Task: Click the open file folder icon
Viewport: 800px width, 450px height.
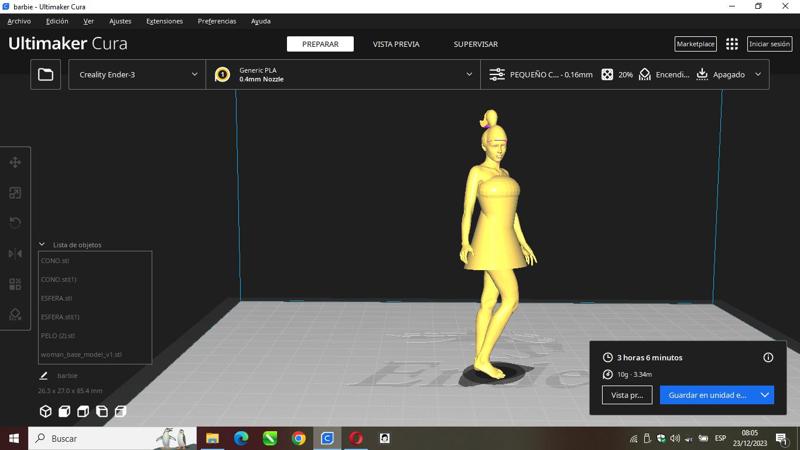Action: click(x=46, y=75)
